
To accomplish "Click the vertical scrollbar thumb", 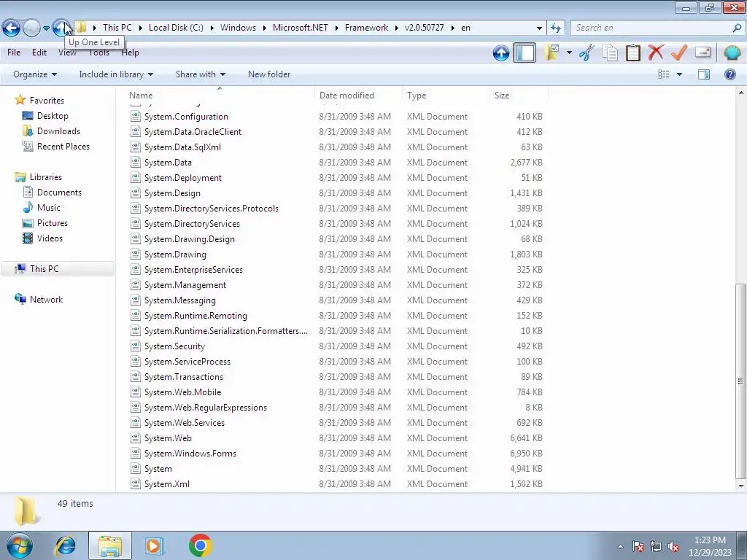I will [x=741, y=381].
